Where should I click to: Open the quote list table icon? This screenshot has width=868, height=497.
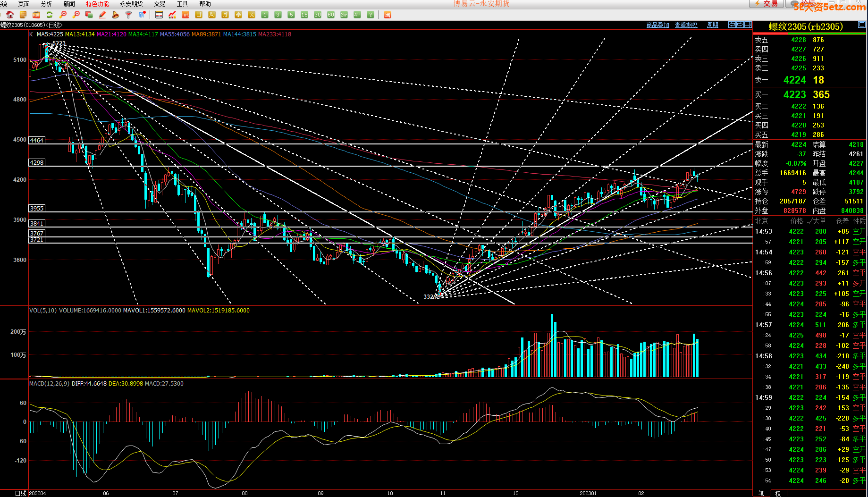click(159, 15)
